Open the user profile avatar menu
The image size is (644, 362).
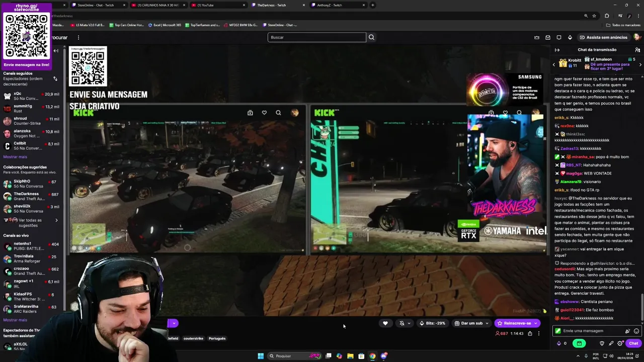[x=637, y=37]
